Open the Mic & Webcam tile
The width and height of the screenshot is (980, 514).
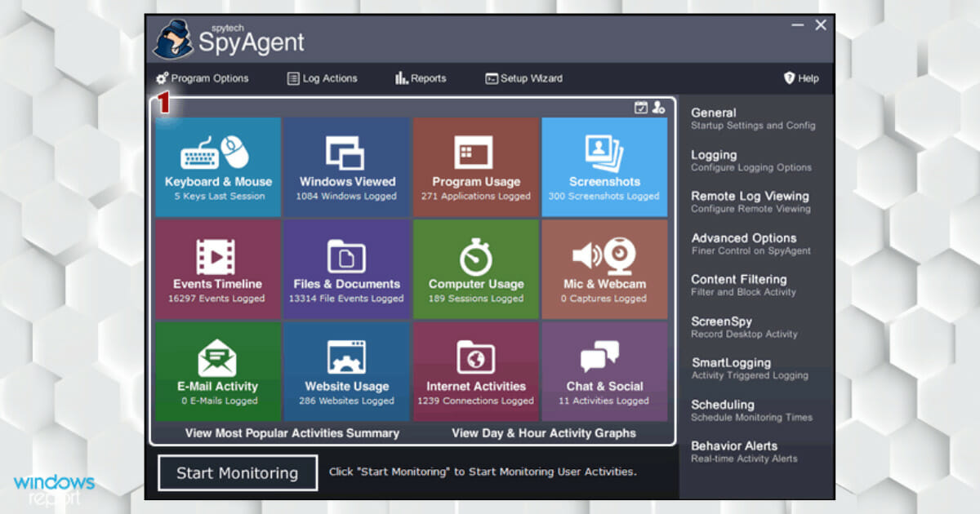pos(604,269)
